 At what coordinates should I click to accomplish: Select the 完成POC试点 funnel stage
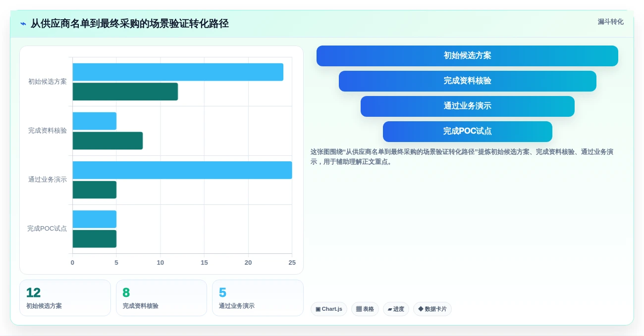(467, 132)
